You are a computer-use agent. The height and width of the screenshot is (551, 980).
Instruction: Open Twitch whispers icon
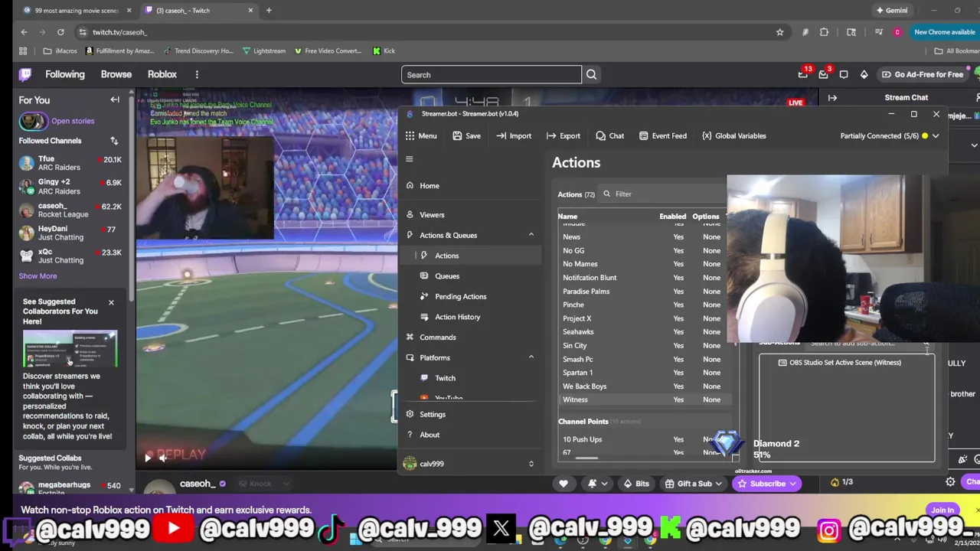click(843, 74)
